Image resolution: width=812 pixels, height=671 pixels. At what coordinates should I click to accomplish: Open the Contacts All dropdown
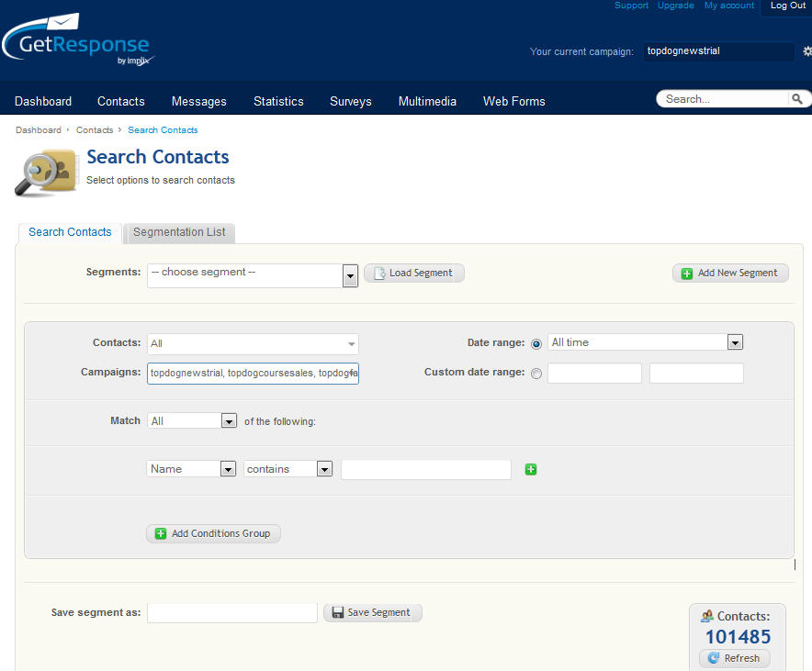(x=253, y=343)
